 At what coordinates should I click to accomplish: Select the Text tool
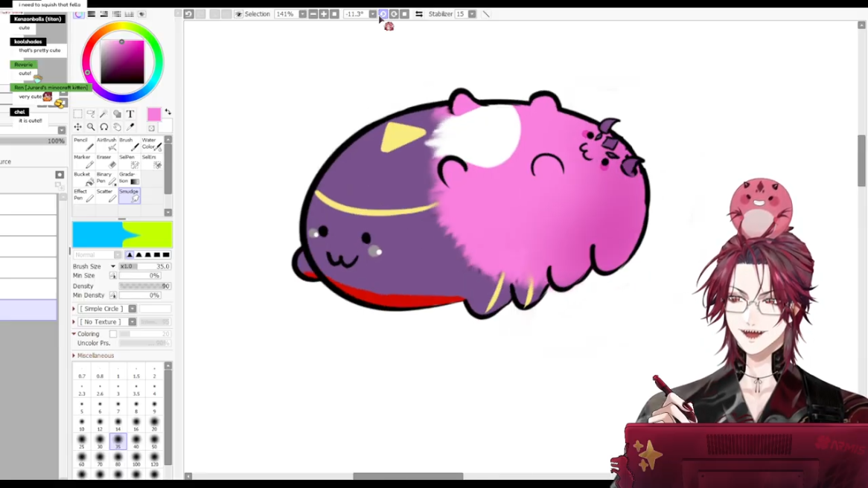[x=130, y=115]
